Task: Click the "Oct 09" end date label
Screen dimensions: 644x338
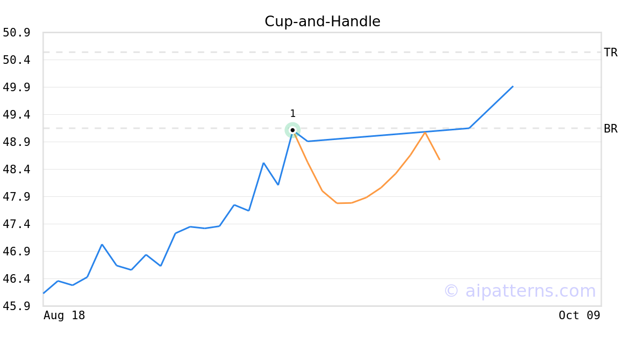Action: pyautogui.click(x=579, y=315)
